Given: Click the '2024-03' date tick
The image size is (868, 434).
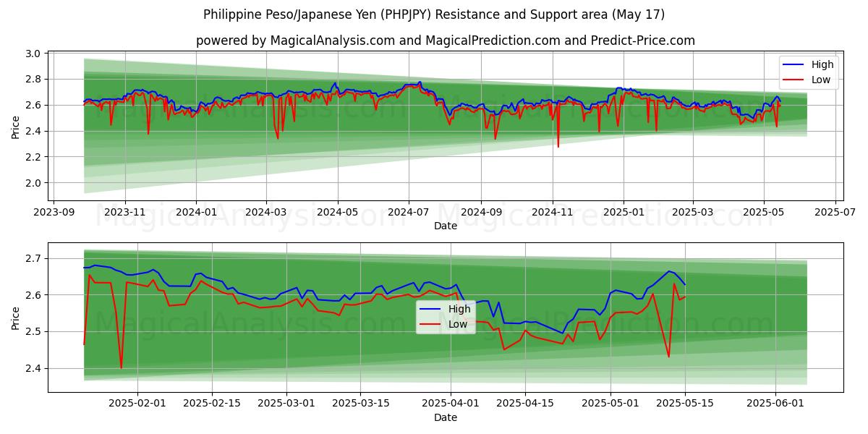Looking at the screenshot, I should point(266,213).
